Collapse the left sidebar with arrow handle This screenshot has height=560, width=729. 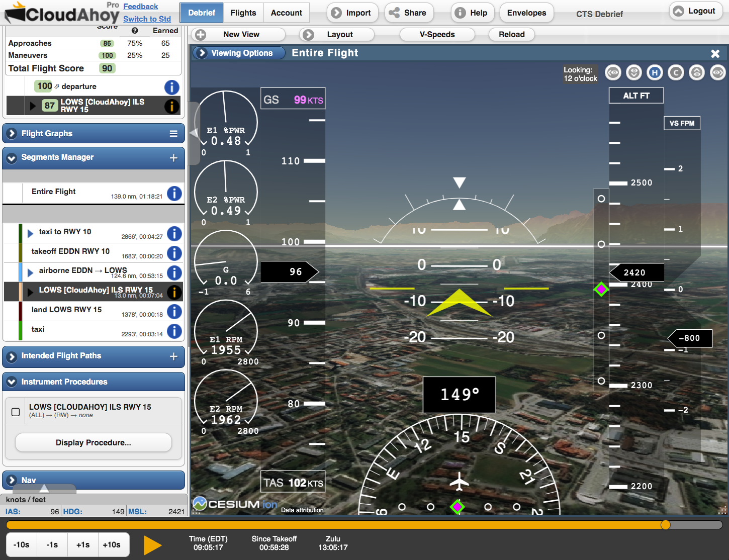click(194, 133)
